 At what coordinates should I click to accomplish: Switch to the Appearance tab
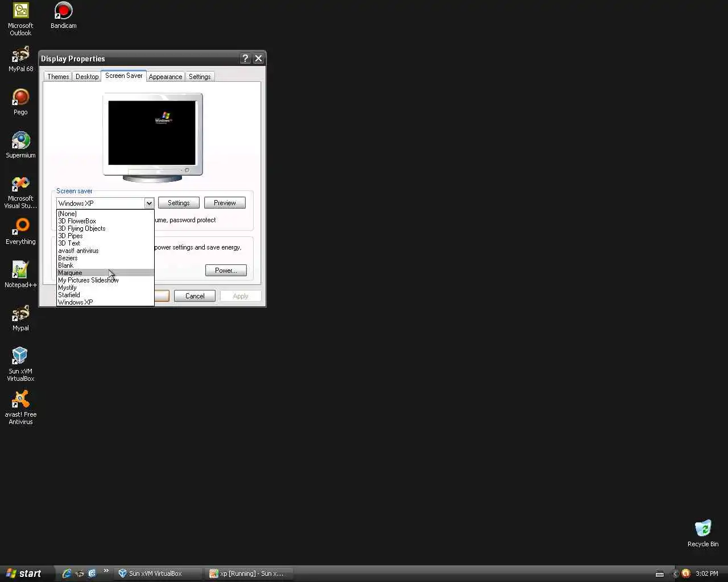pyautogui.click(x=166, y=77)
